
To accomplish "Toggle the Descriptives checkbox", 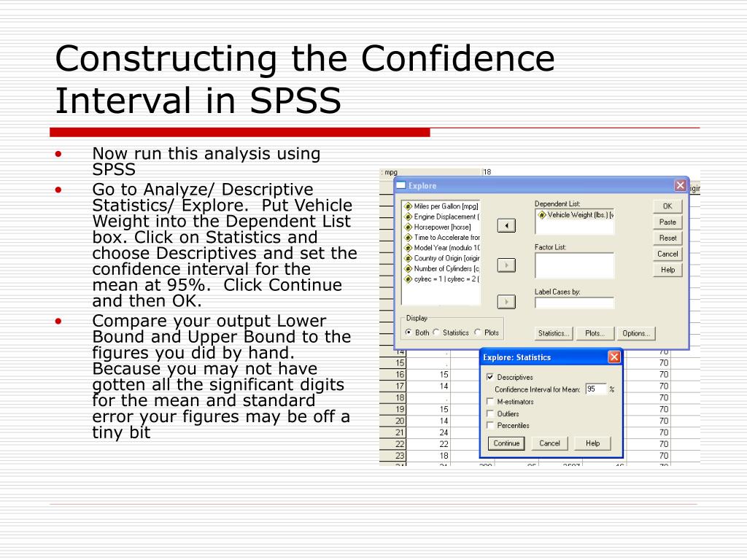I will [x=490, y=377].
